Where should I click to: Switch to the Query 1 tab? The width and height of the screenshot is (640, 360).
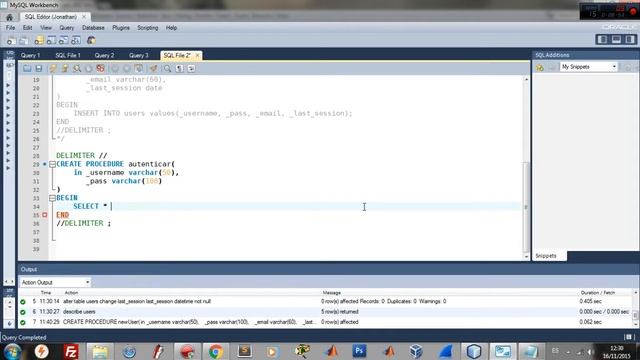click(31, 55)
